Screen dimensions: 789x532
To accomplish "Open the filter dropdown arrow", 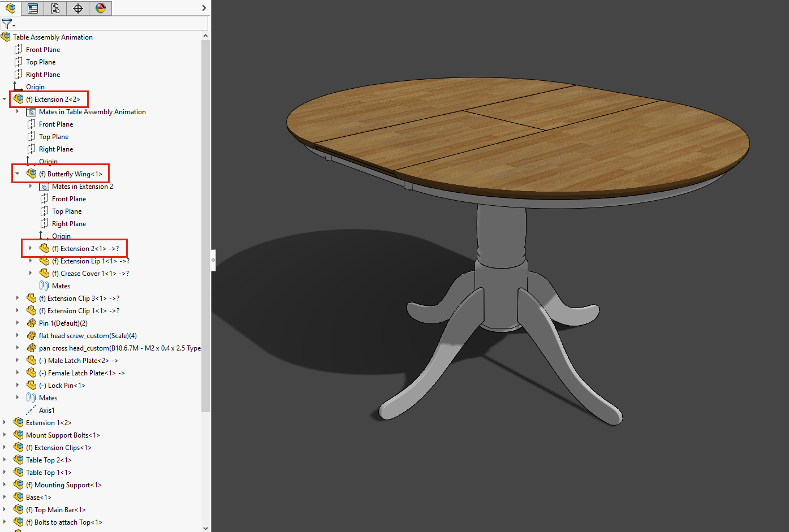I will coord(15,24).
